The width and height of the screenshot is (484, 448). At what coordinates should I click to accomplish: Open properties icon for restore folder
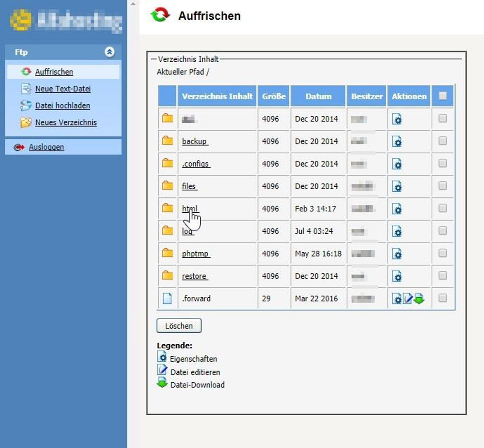397,276
